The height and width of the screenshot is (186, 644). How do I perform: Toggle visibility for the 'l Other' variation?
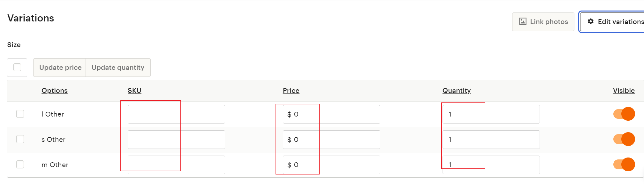[624, 114]
